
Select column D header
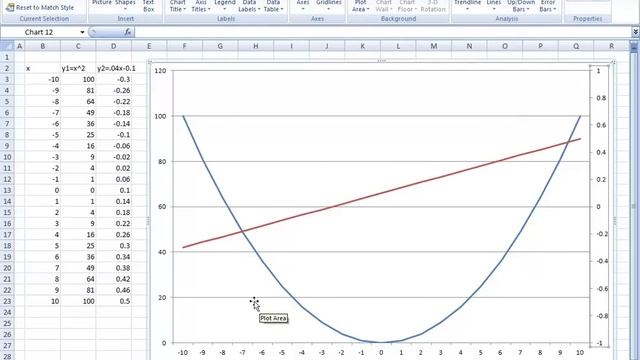pos(113,46)
